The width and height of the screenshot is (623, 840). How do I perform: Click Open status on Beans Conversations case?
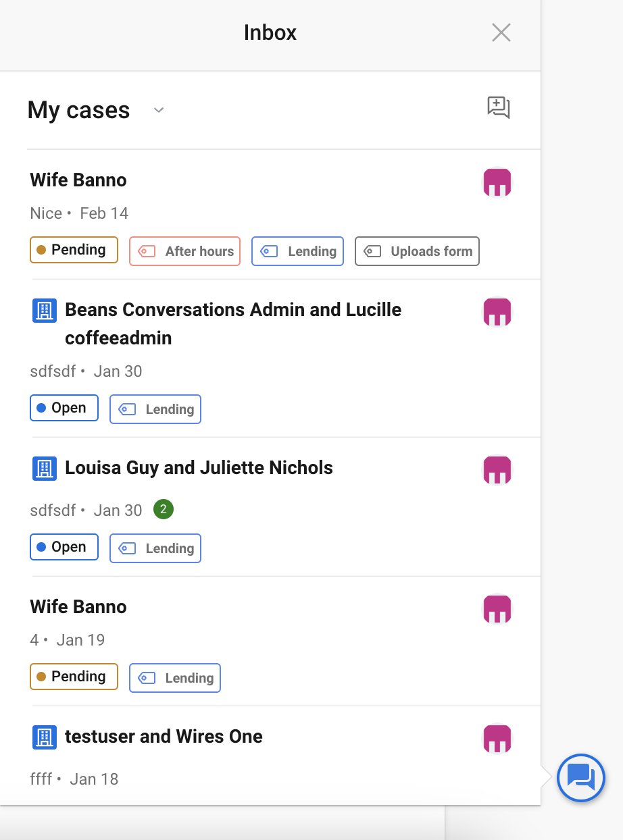64,408
